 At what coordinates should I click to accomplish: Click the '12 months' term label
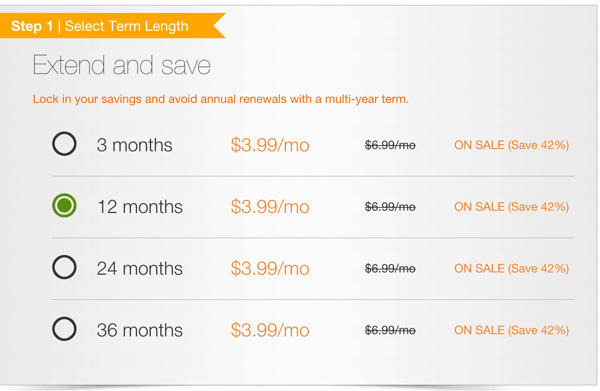(x=140, y=207)
